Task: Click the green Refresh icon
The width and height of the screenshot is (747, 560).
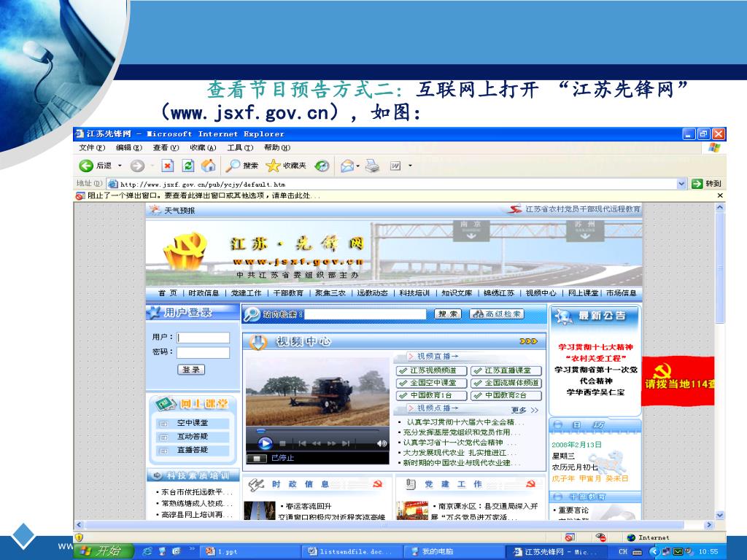Action: 188,166
